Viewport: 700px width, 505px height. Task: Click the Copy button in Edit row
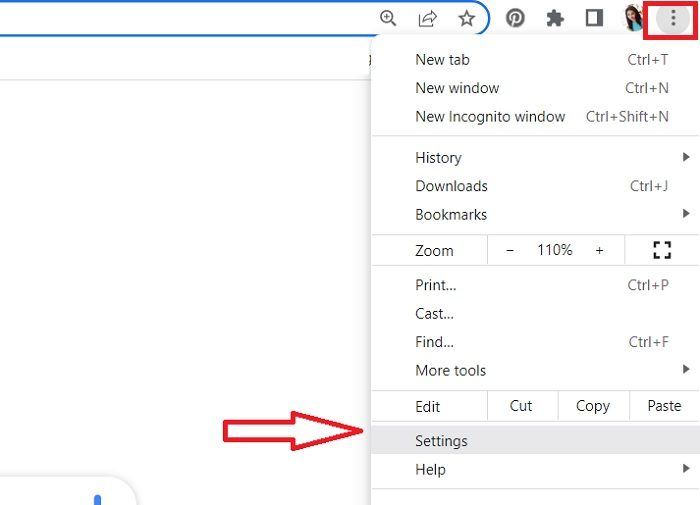[593, 406]
